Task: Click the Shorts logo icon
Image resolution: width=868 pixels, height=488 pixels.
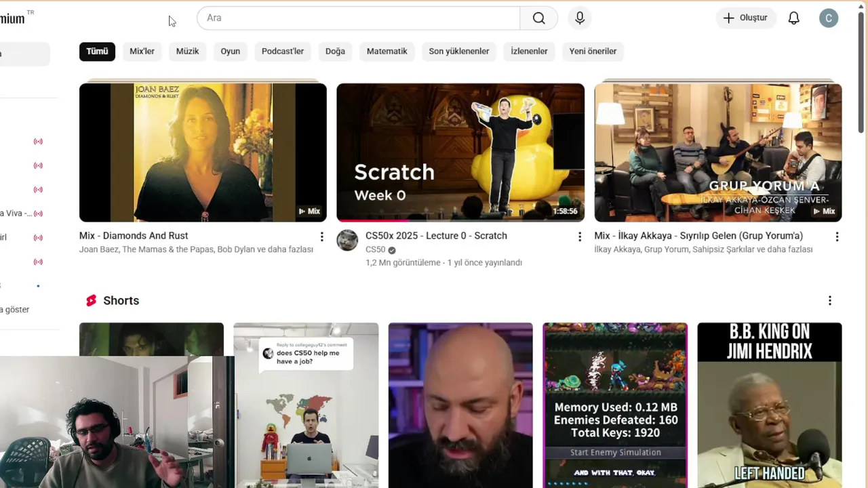Action: click(x=91, y=300)
